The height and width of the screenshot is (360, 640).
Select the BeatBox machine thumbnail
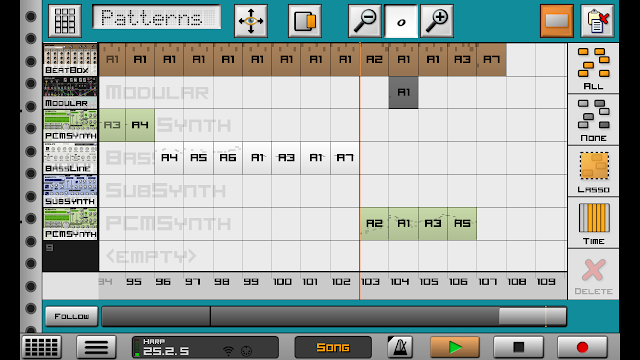pyautogui.click(x=70, y=60)
